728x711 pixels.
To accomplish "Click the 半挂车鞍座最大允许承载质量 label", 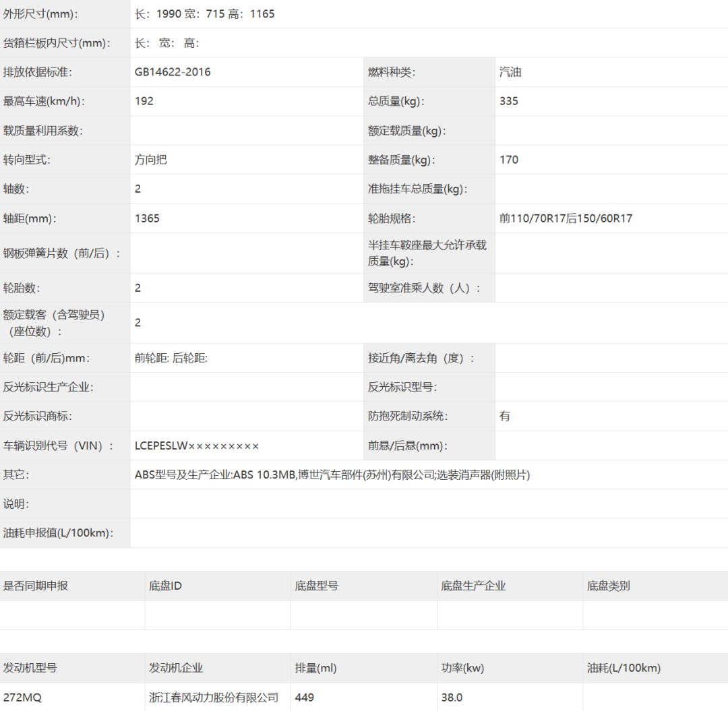I will click(x=427, y=253).
